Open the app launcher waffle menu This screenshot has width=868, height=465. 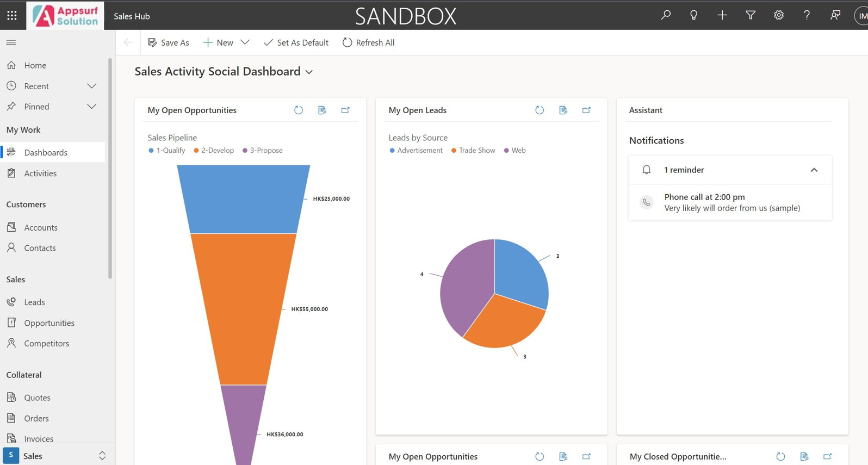pyautogui.click(x=12, y=16)
